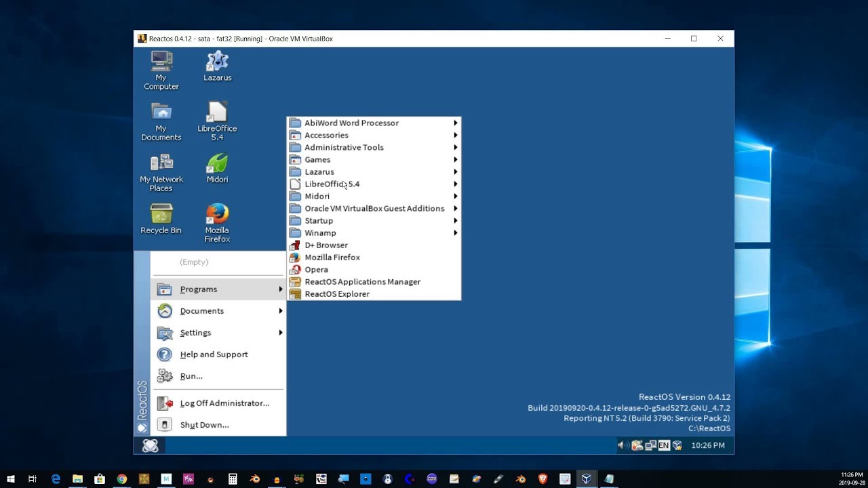Open the My Documents desktop icon

161,122
